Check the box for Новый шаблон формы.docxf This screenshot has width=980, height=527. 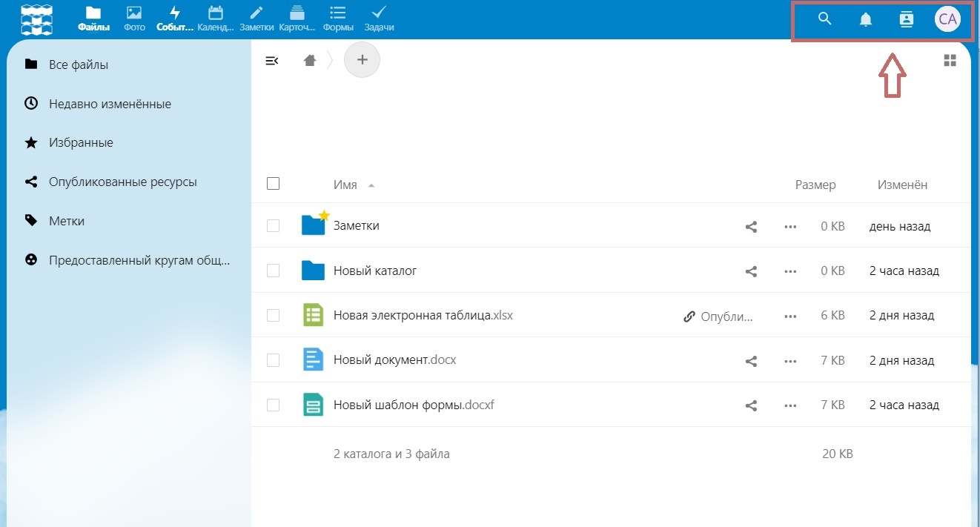(273, 405)
